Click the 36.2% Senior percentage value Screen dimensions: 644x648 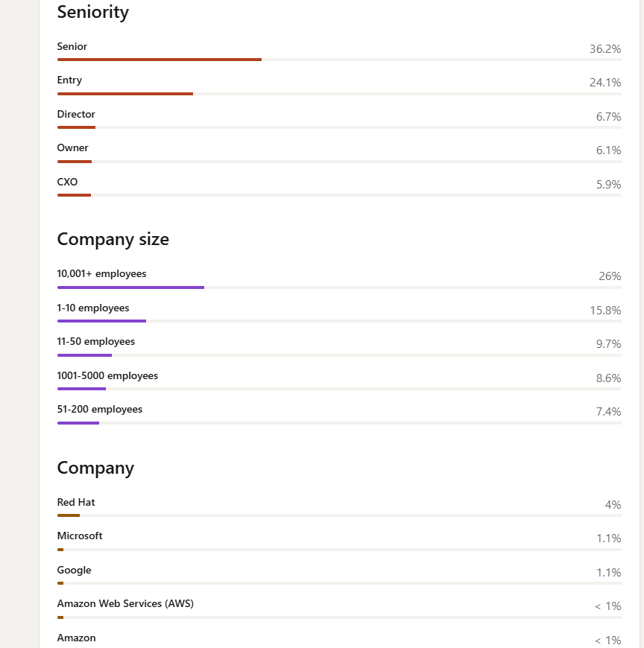pyautogui.click(x=605, y=48)
